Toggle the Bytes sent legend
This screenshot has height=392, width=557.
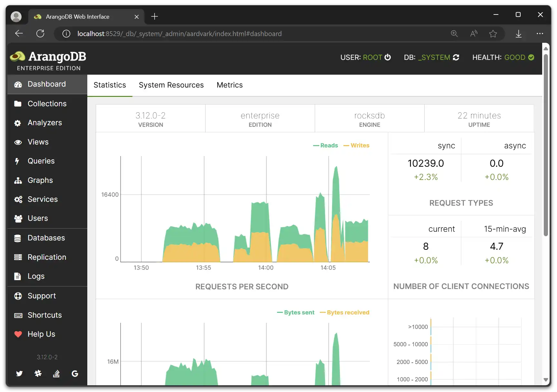[x=296, y=313]
